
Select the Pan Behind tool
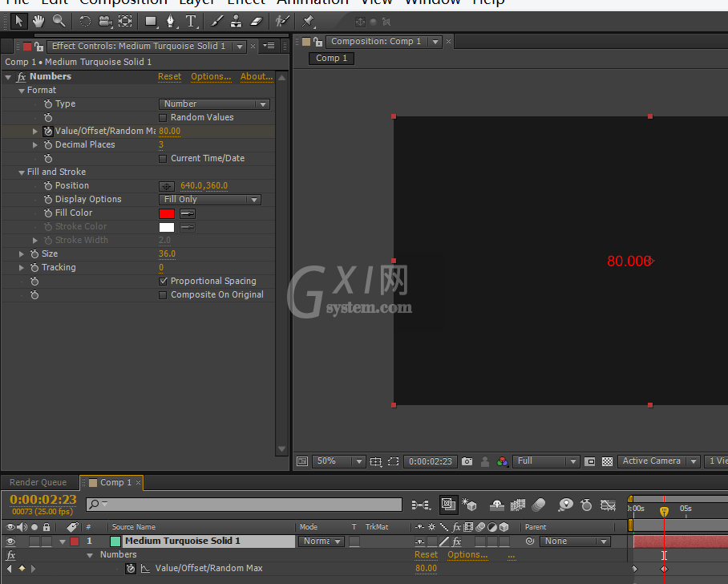pyautogui.click(x=125, y=22)
